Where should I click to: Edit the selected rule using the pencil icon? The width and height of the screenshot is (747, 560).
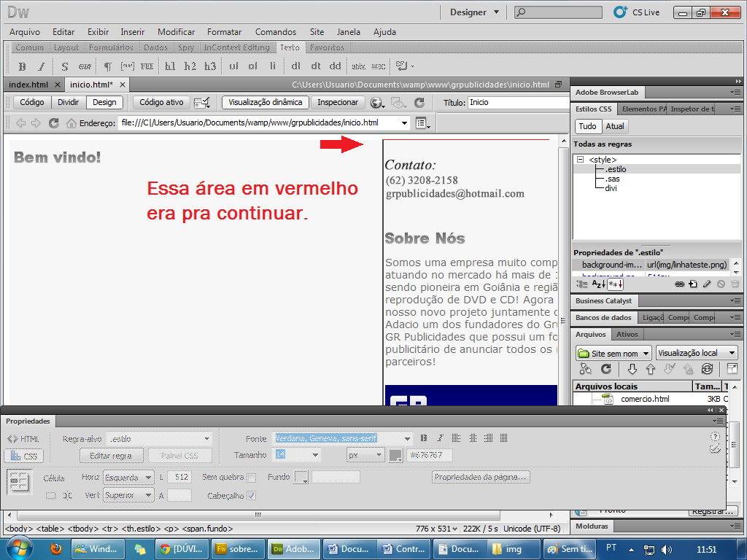pyautogui.click(x=707, y=284)
